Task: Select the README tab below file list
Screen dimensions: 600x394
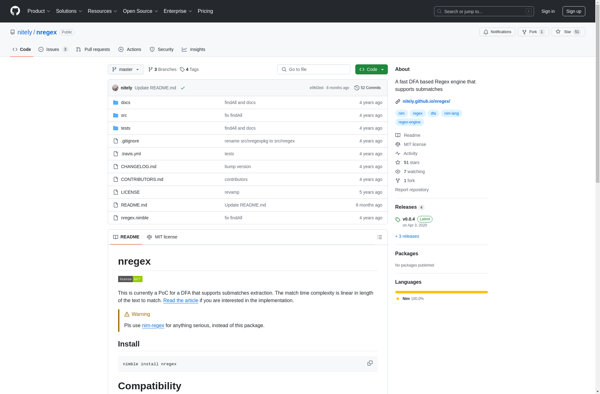Action: pos(126,237)
